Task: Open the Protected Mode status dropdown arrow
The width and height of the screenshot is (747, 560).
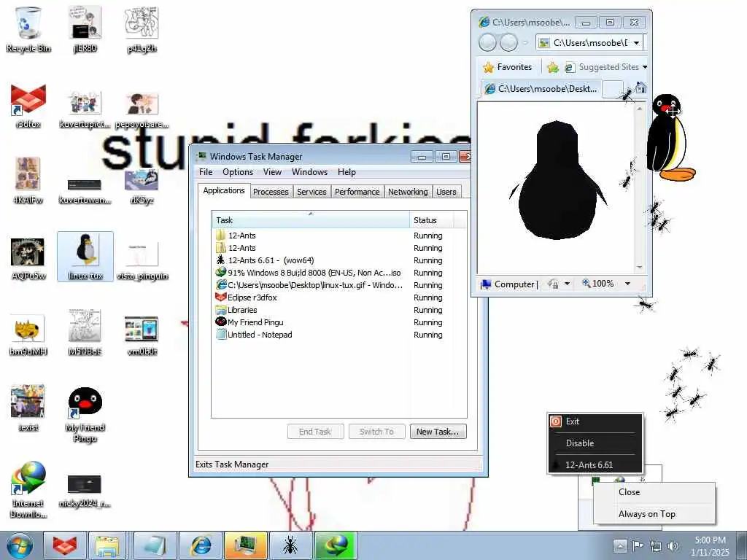Action: 568,284
